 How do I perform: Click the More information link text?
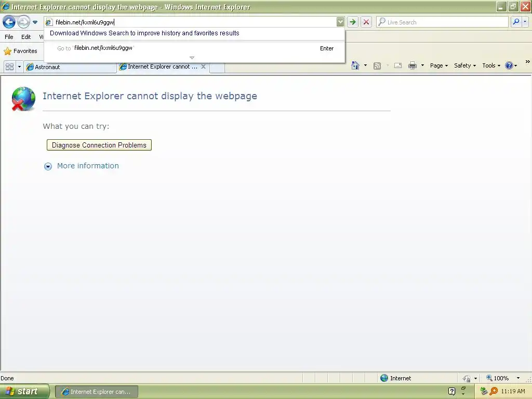click(x=88, y=166)
